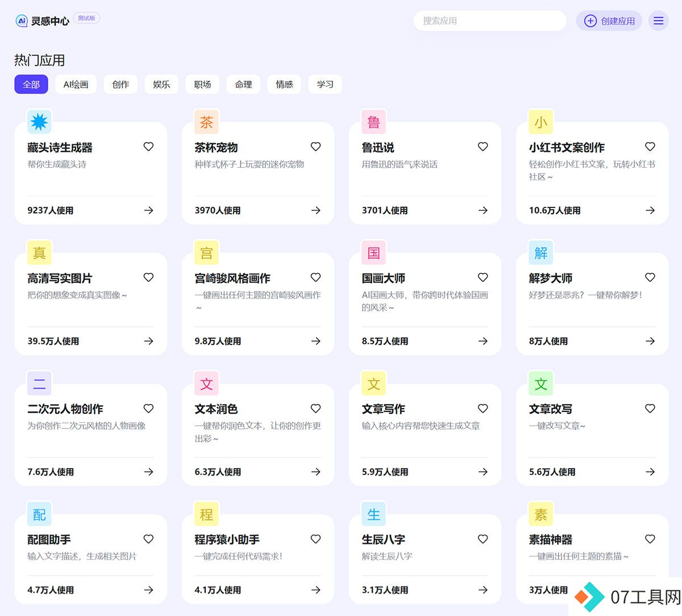Open the hamburger menu icon
The height and width of the screenshot is (616, 682).
tap(658, 21)
